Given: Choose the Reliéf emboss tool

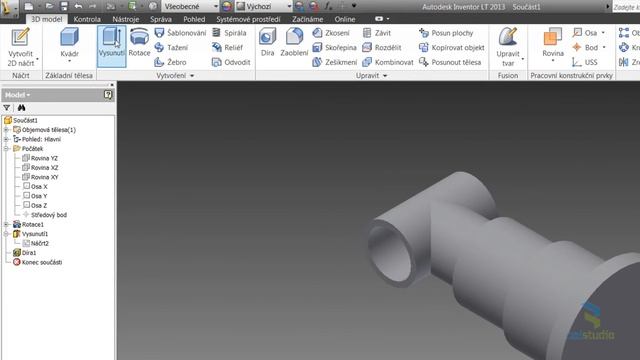Looking at the screenshot, I should 227,48.
